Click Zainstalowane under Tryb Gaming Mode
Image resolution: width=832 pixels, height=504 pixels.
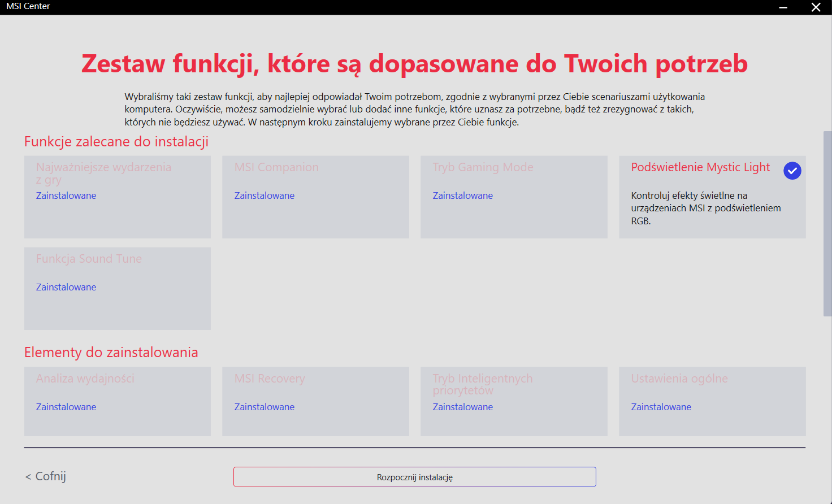pyautogui.click(x=463, y=195)
